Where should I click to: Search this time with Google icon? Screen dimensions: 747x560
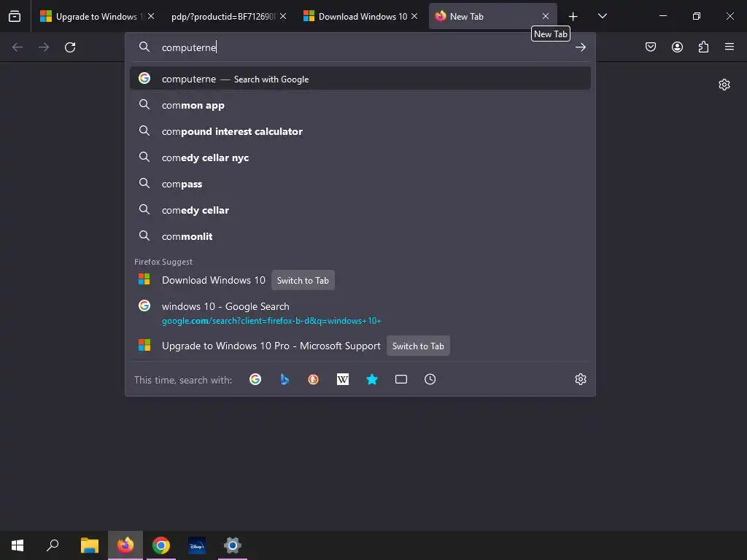pyautogui.click(x=255, y=379)
